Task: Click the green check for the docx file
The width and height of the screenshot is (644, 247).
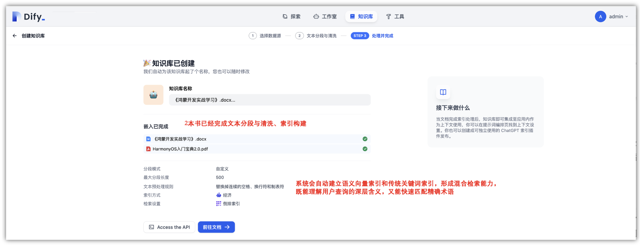Action: tap(365, 139)
